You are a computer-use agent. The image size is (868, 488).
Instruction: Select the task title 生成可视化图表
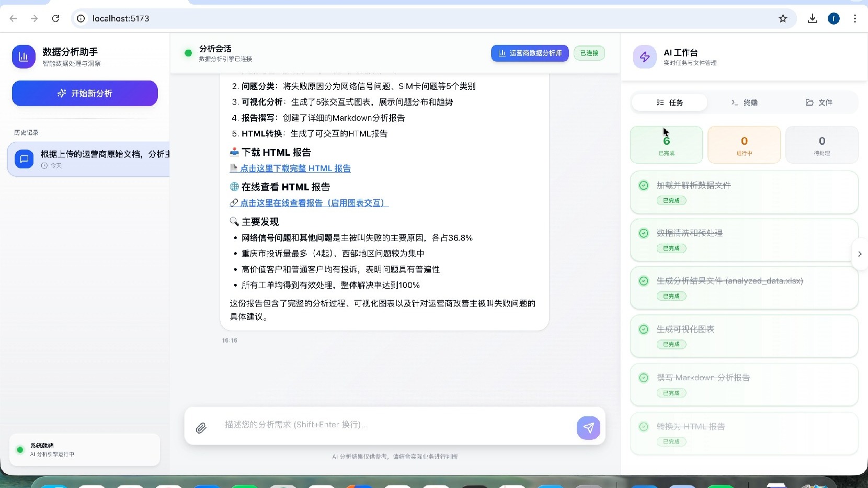(686, 329)
